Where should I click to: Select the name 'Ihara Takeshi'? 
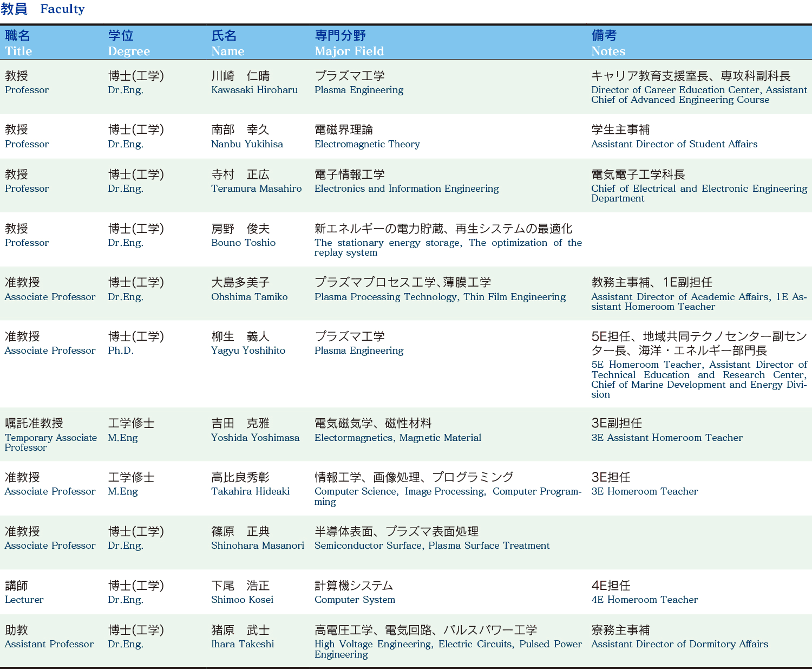[243, 644]
